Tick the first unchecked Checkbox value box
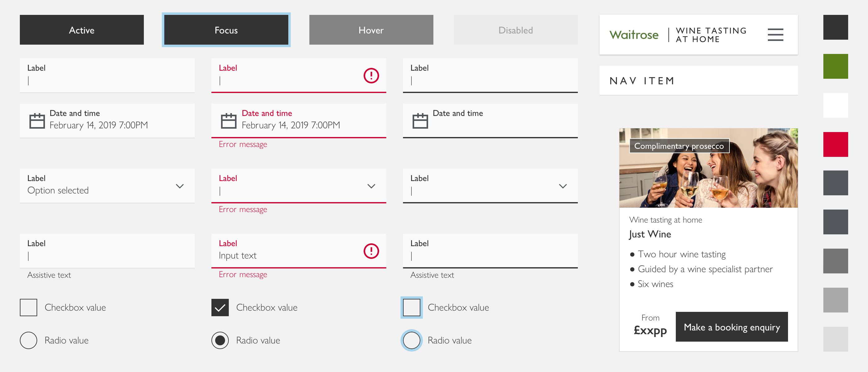Screen dimensions: 868x372 (x=29, y=307)
